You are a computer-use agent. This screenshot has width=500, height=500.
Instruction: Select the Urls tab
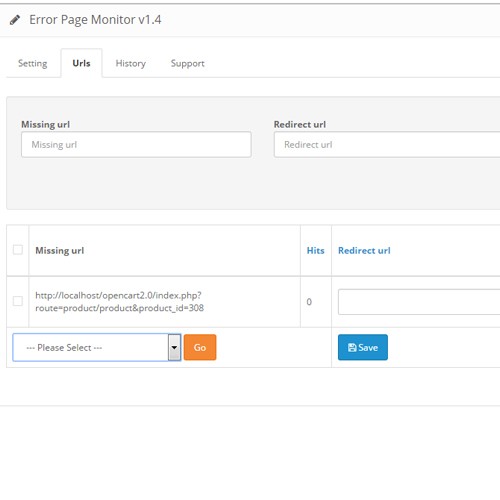tap(81, 63)
